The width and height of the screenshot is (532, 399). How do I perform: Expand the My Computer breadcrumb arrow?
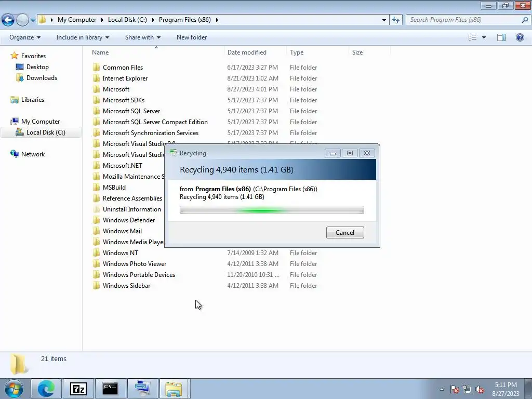pyautogui.click(x=102, y=20)
